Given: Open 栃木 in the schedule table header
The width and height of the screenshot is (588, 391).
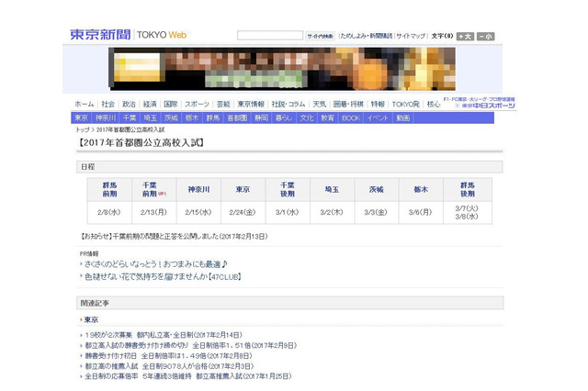Looking at the screenshot, I should (421, 189).
